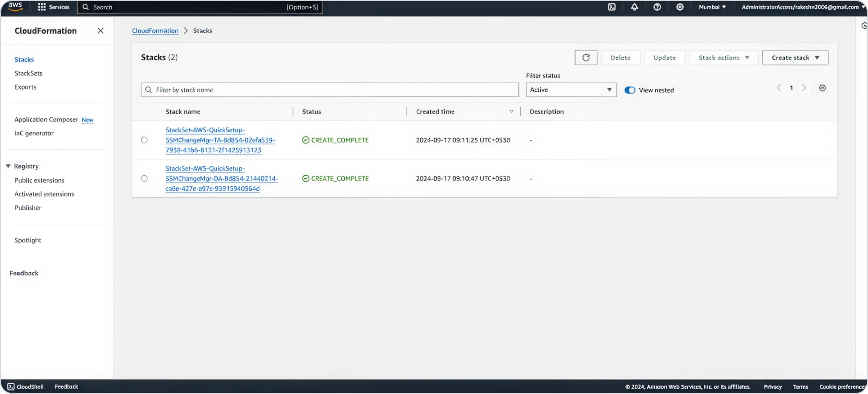The width and height of the screenshot is (868, 394).
Task: Toggle the View nested switch
Action: (x=630, y=90)
